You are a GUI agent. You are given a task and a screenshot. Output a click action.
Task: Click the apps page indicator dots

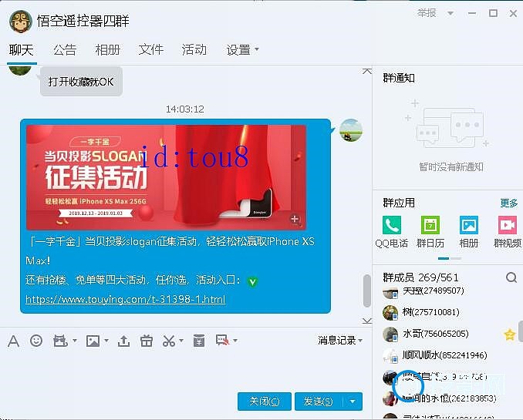click(450, 258)
